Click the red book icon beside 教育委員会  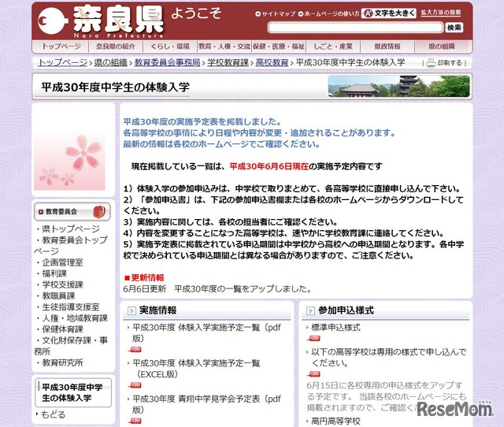(99, 212)
